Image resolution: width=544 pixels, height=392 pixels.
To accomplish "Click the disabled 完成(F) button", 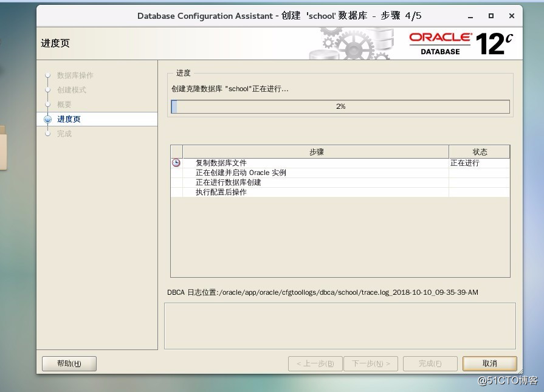I will tap(430, 363).
